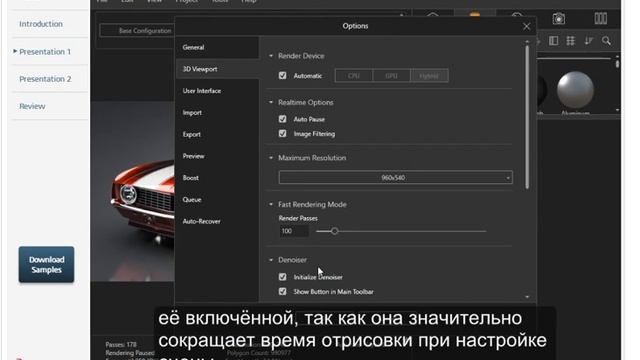This screenshot has height=360, width=640.
Task: Select the GPU render device option
Action: coord(391,76)
